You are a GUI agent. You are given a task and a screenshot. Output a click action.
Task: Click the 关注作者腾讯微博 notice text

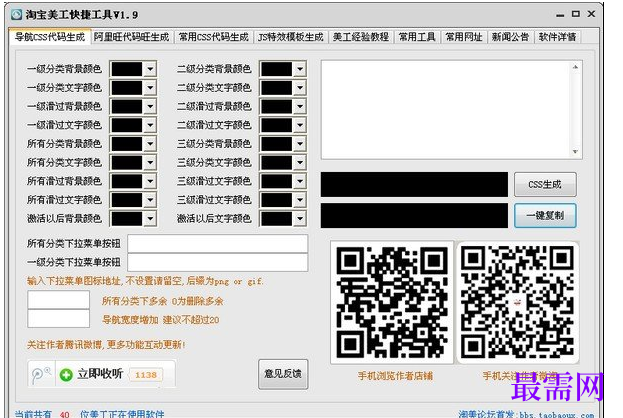pos(106,344)
